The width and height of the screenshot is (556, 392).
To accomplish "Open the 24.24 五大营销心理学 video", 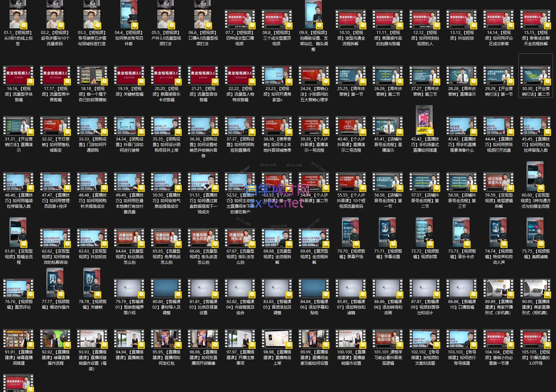I will pyautogui.click(x=314, y=75).
